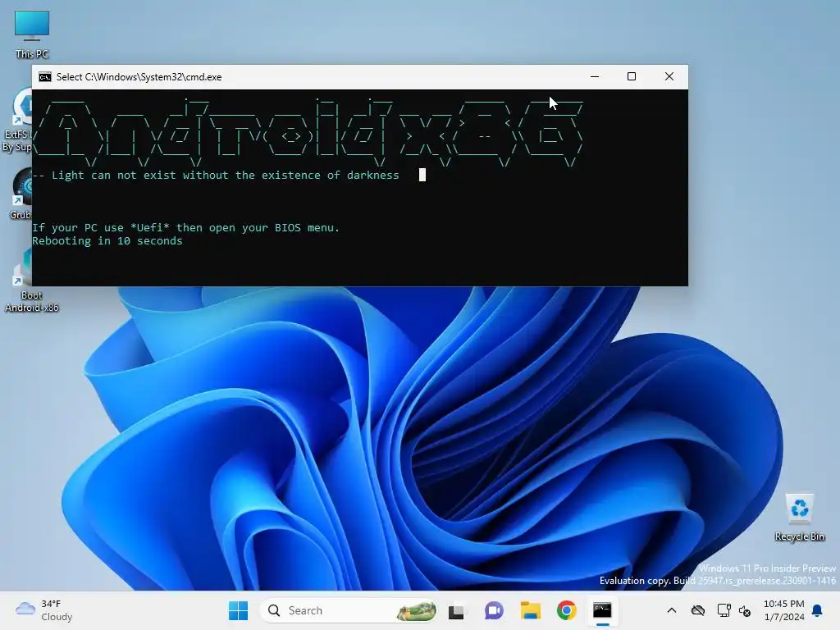The height and width of the screenshot is (630, 840).
Task: Open Task View on the taskbar
Action: [x=456, y=610]
